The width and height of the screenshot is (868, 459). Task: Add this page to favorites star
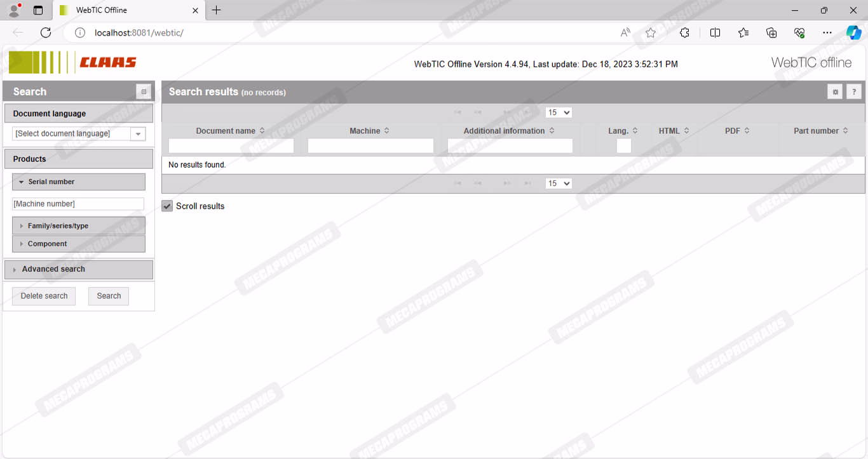click(x=651, y=32)
